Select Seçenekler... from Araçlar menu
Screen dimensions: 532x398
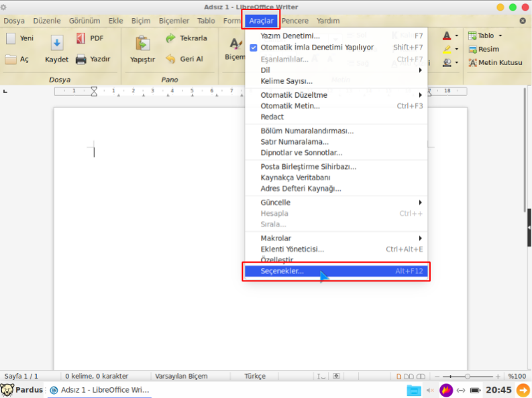[x=336, y=271]
